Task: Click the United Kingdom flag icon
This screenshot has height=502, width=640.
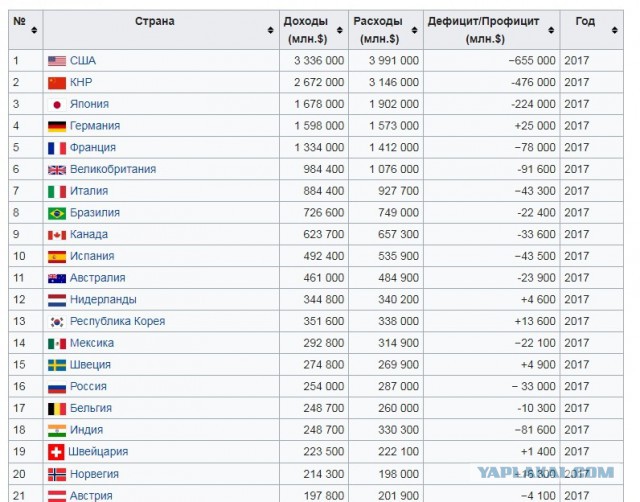Action: pyautogui.click(x=57, y=169)
